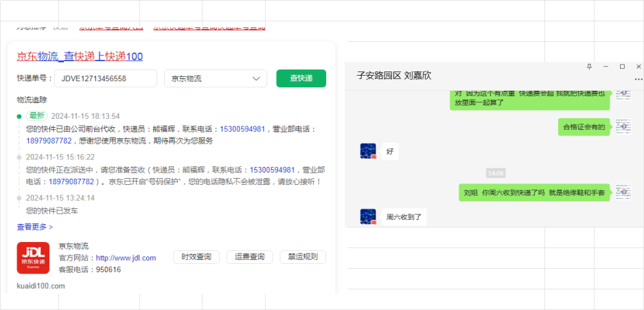Open 京东物流_查快递上快递100 title link

(x=80, y=56)
